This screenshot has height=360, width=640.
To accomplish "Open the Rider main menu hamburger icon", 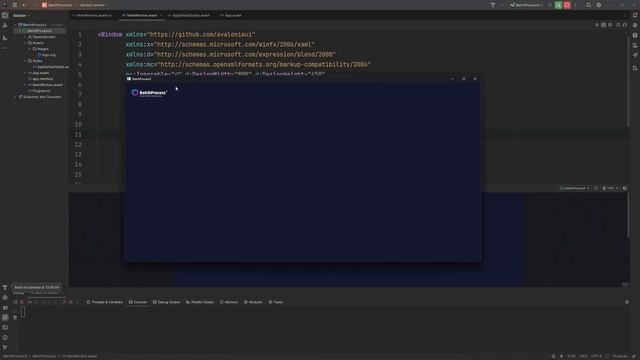I will 15,5.
